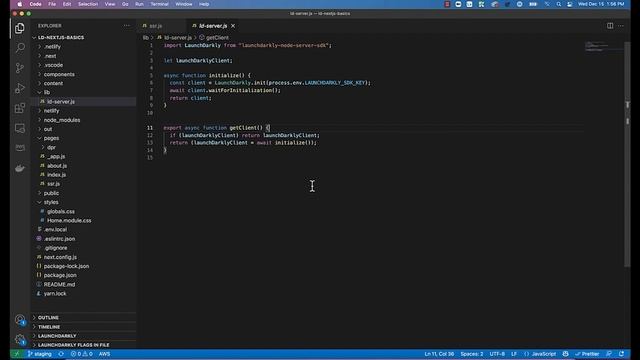Click AWS in the status bar
The image size is (640, 360).
(104, 354)
